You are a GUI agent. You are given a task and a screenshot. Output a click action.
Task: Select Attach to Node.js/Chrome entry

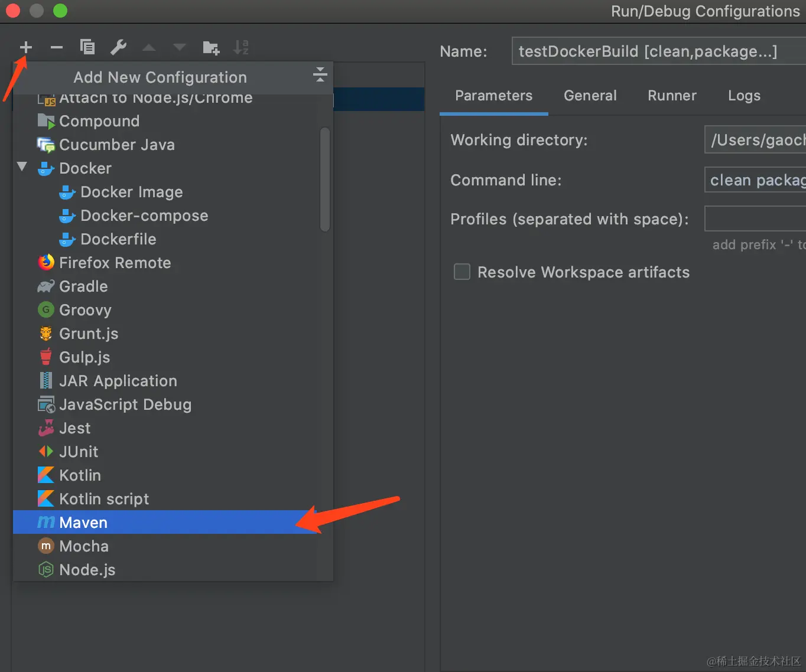(173, 100)
